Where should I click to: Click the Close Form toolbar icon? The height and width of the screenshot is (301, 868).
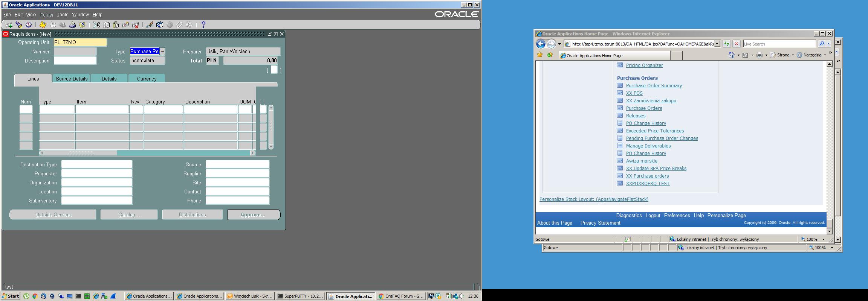coord(82,25)
